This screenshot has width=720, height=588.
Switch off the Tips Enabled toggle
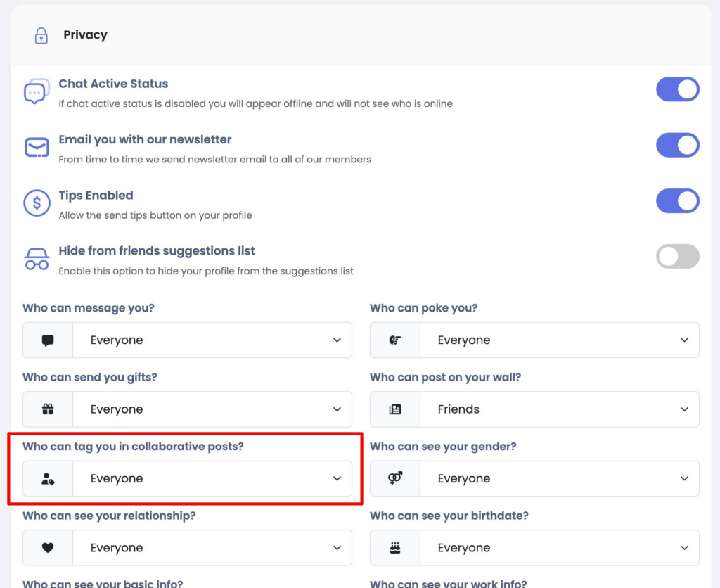677,201
